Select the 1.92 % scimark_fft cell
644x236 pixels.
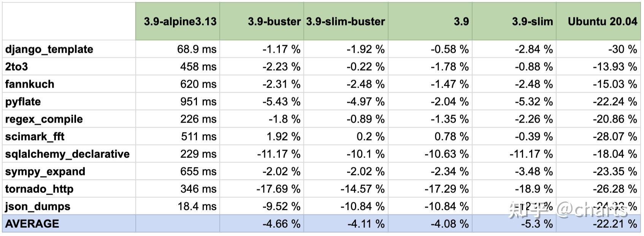pyautogui.click(x=284, y=137)
